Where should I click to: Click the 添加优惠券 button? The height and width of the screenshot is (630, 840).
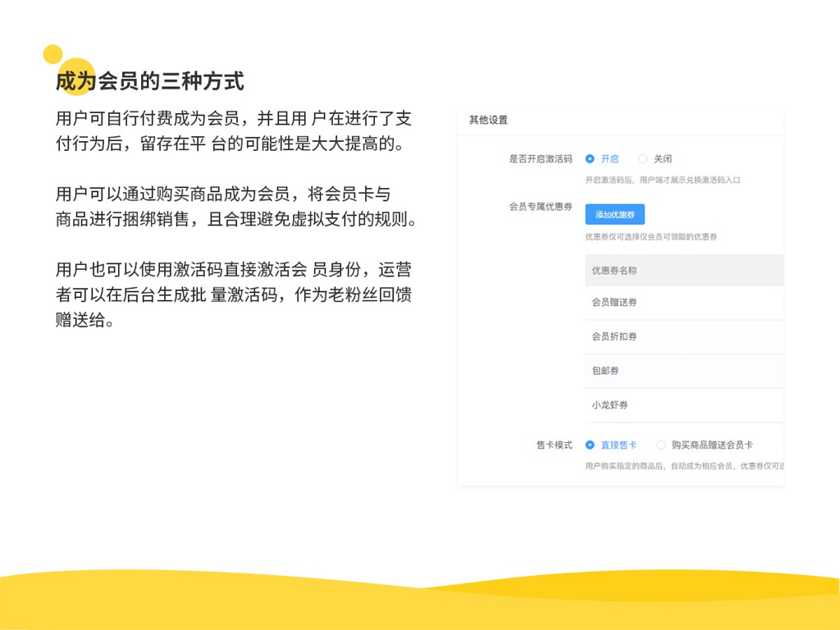click(614, 214)
